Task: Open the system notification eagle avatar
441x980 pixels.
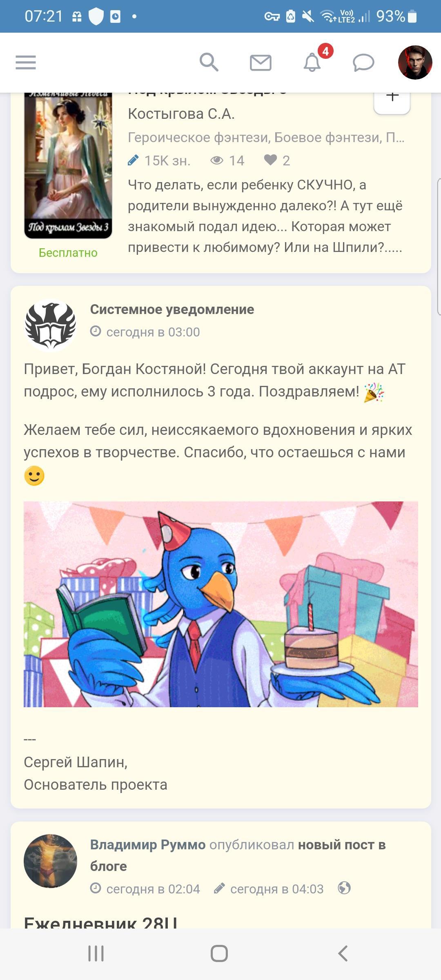Action: click(51, 325)
